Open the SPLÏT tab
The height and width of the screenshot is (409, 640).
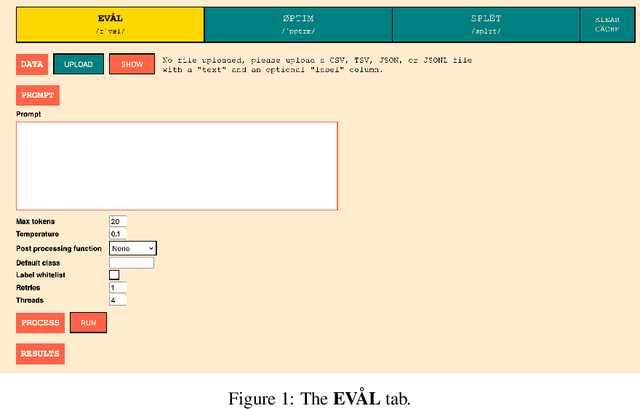point(485,24)
